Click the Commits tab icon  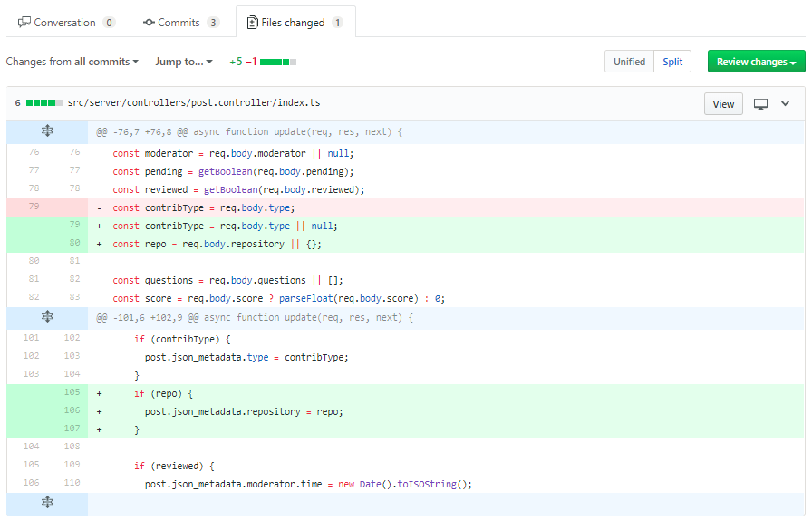(x=150, y=23)
